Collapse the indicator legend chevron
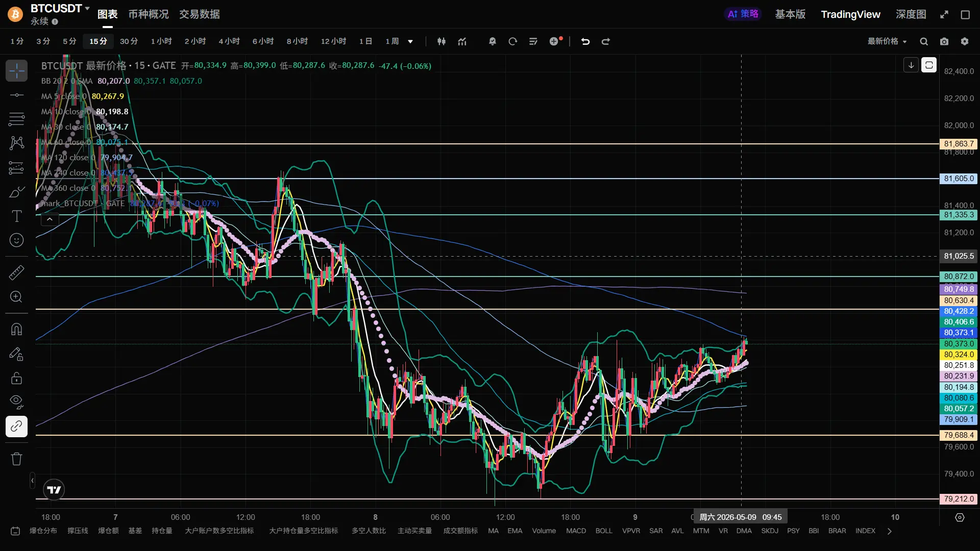The height and width of the screenshot is (551, 980). click(x=50, y=219)
